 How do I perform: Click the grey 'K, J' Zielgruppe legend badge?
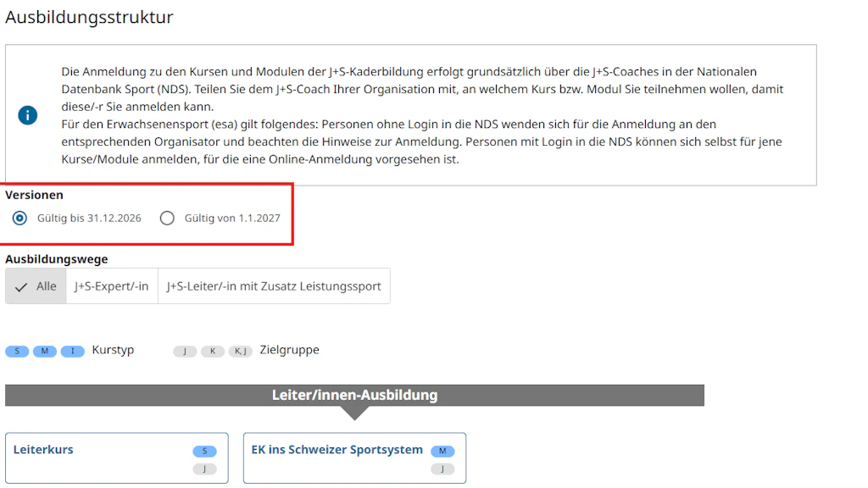click(x=240, y=352)
